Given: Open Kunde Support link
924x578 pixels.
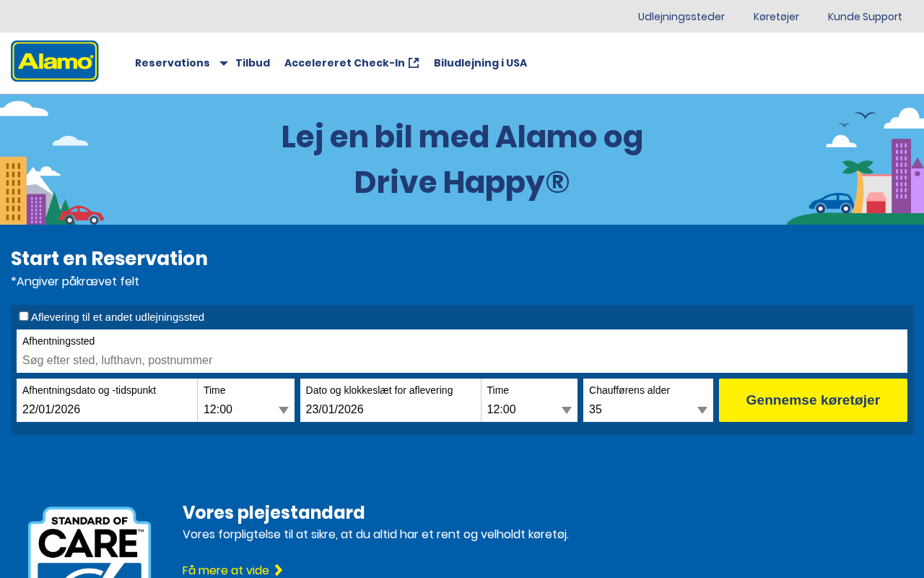Looking at the screenshot, I should [865, 17].
